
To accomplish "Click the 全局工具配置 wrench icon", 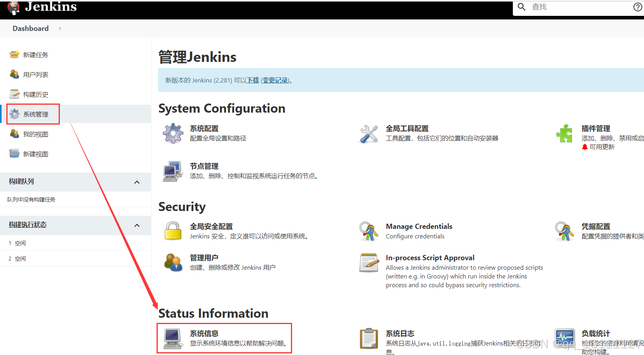I will [x=369, y=134].
